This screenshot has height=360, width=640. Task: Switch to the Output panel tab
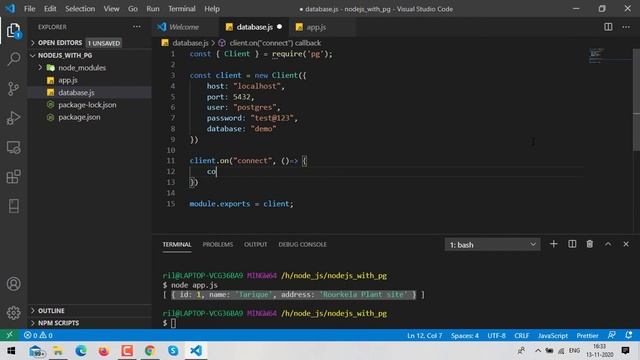coord(256,244)
